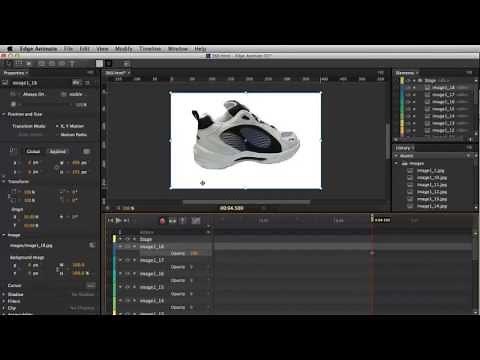Open the Help menu
This screenshot has height=360, width=480.
pos(200,49)
